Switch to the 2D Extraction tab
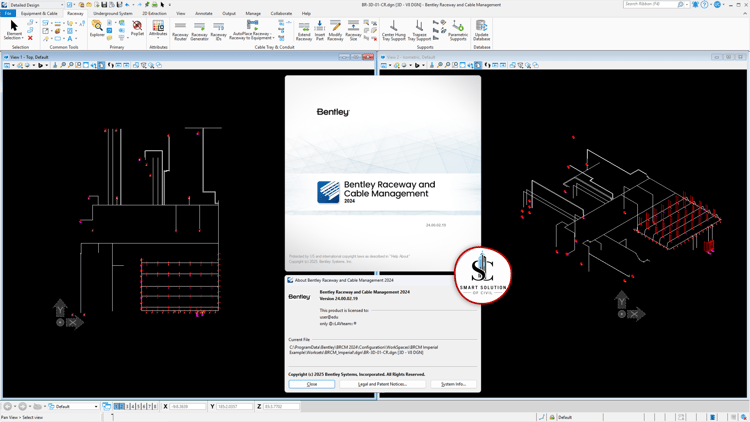The width and height of the screenshot is (750, 422). coord(154,13)
